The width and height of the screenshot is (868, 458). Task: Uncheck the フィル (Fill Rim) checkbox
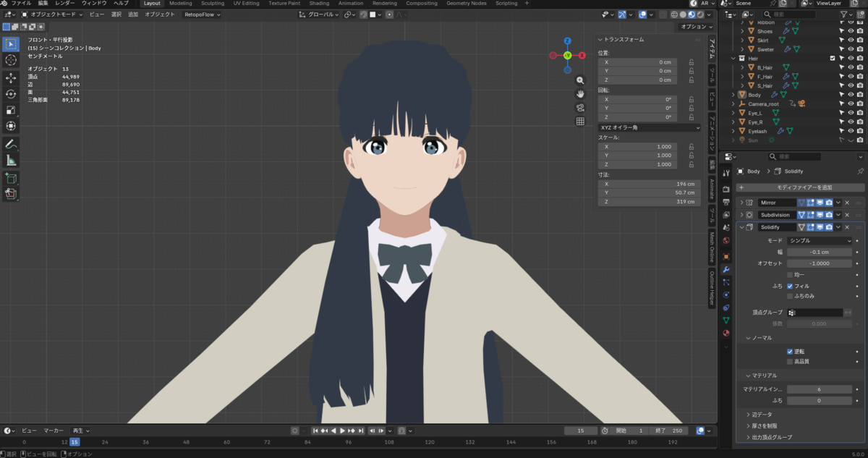point(790,286)
